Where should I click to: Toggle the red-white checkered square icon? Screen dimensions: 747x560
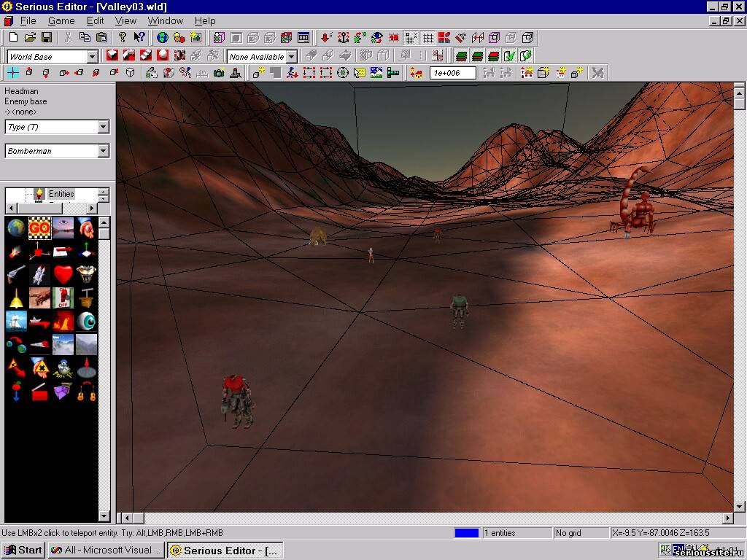438,55
